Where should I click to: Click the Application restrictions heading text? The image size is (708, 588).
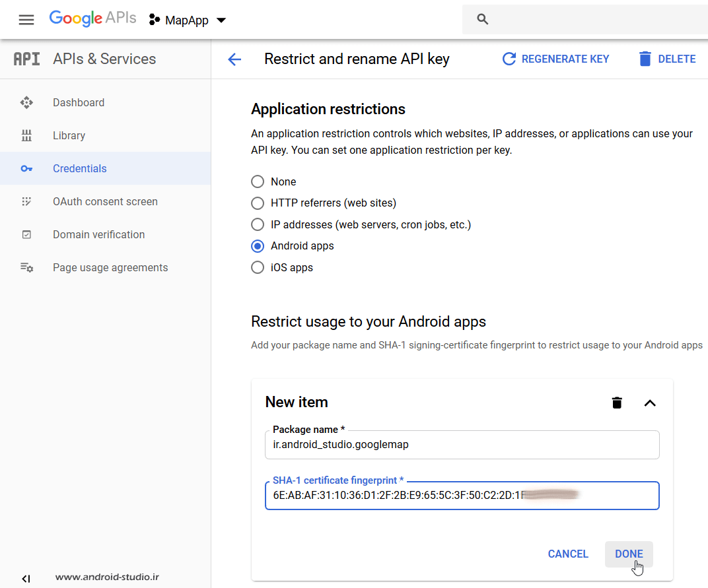coord(328,109)
